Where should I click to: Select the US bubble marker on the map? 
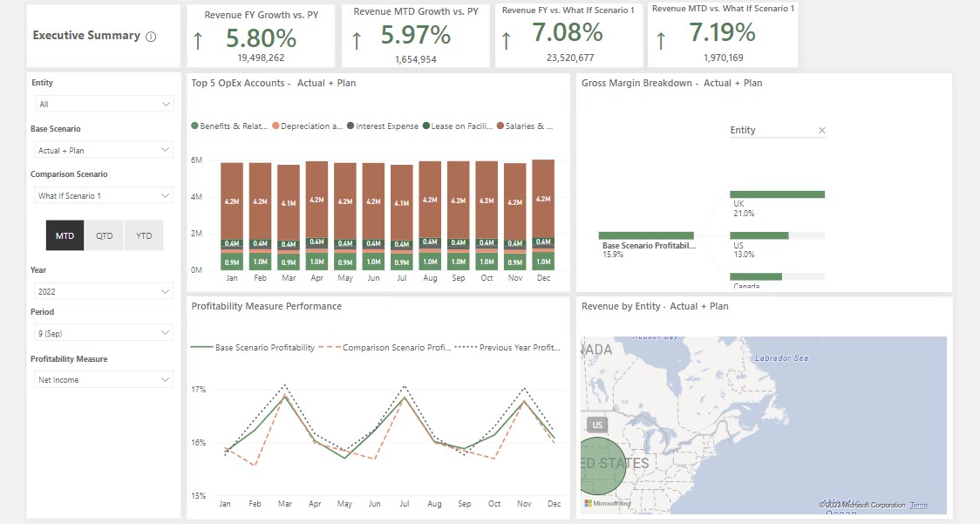(599, 466)
